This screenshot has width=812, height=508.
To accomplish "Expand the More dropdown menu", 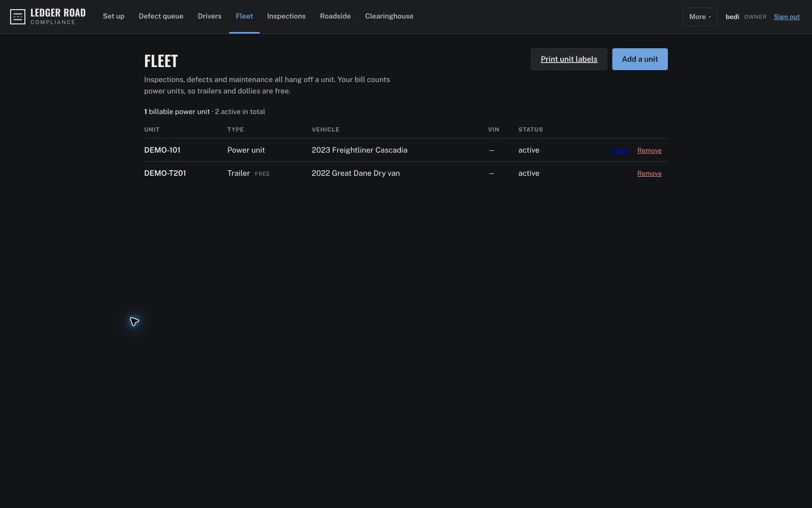I will coord(700,17).
